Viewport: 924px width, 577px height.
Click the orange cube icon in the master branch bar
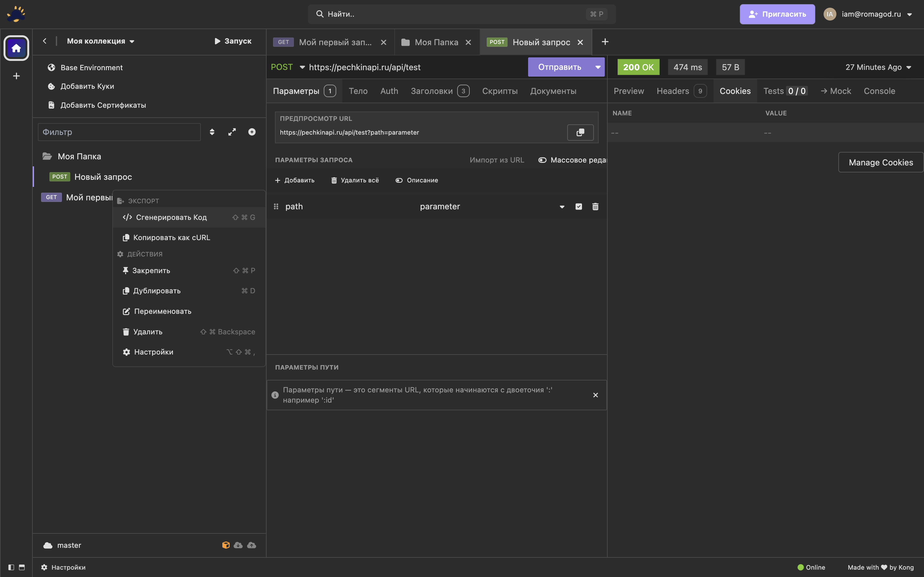tap(226, 545)
